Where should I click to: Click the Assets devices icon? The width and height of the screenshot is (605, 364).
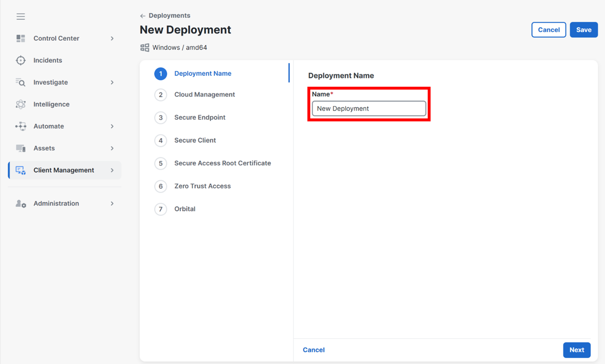click(21, 148)
